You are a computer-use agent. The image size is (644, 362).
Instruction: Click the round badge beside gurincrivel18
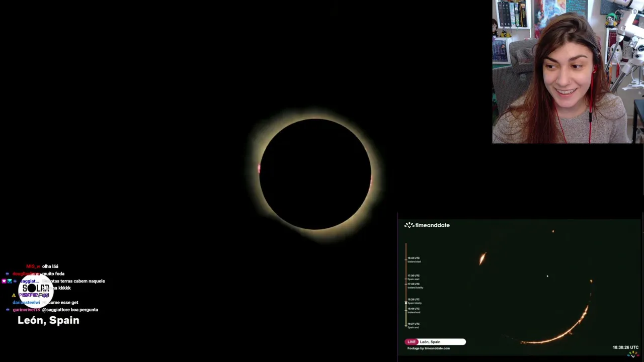7,310
